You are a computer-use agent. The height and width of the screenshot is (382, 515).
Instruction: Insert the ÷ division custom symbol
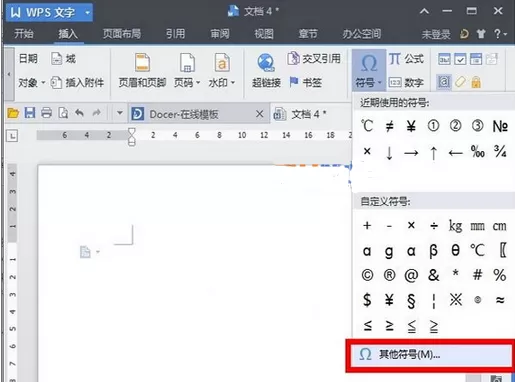pyautogui.click(x=434, y=226)
